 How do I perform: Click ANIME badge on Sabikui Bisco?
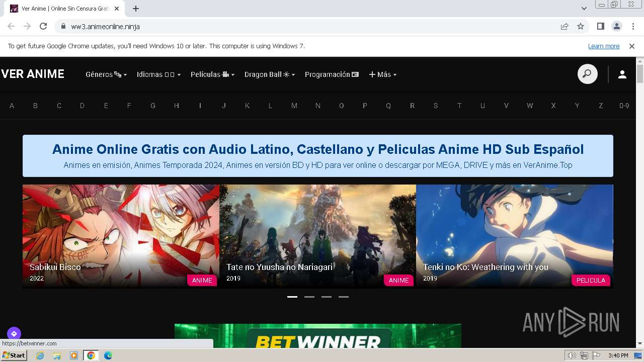[x=202, y=280]
